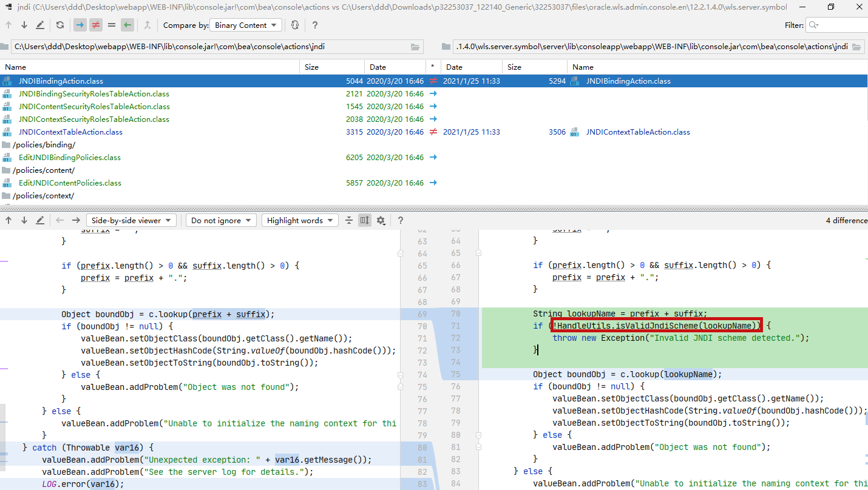
Task: Select the /policies/binding/ folder row
Action: pyautogui.click(x=44, y=144)
